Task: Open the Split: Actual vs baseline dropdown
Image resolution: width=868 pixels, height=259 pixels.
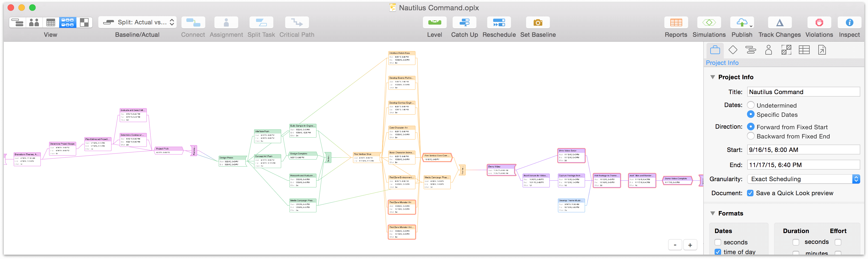Action: pos(137,23)
